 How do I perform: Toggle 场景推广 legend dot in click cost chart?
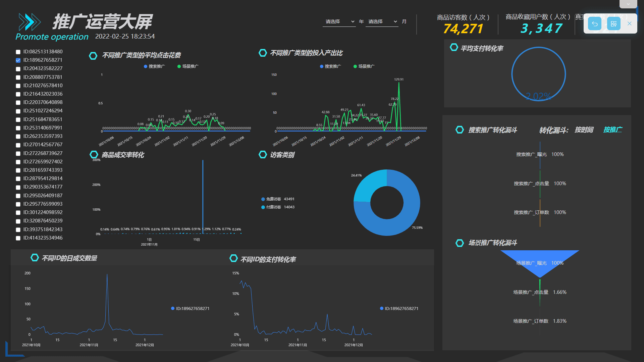tap(179, 66)
